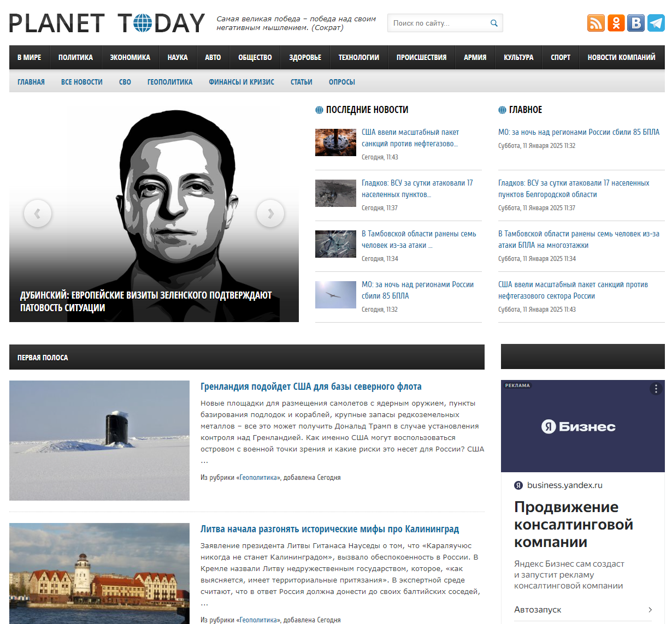Open business.yandex.ru ad link
The image size is (672, 624).
[564, 485]
